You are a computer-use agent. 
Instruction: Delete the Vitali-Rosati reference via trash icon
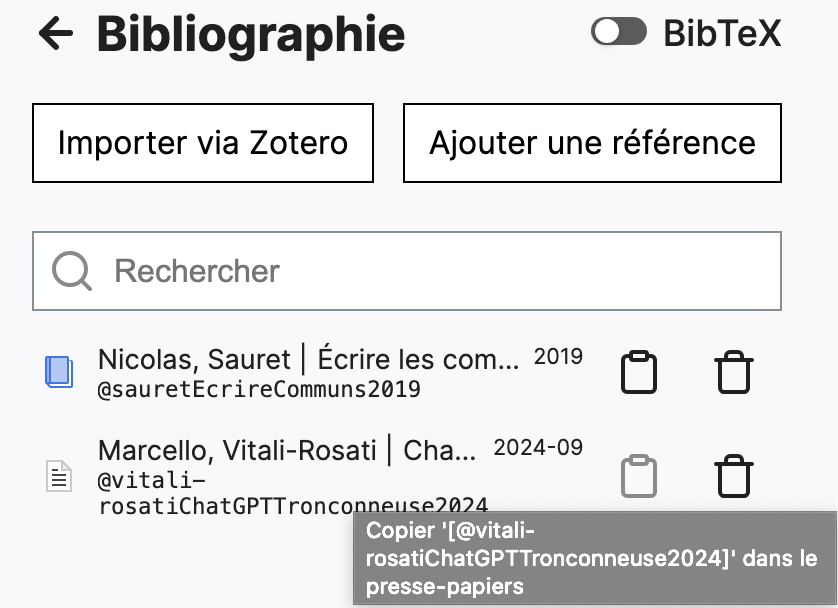click(733, 476)
